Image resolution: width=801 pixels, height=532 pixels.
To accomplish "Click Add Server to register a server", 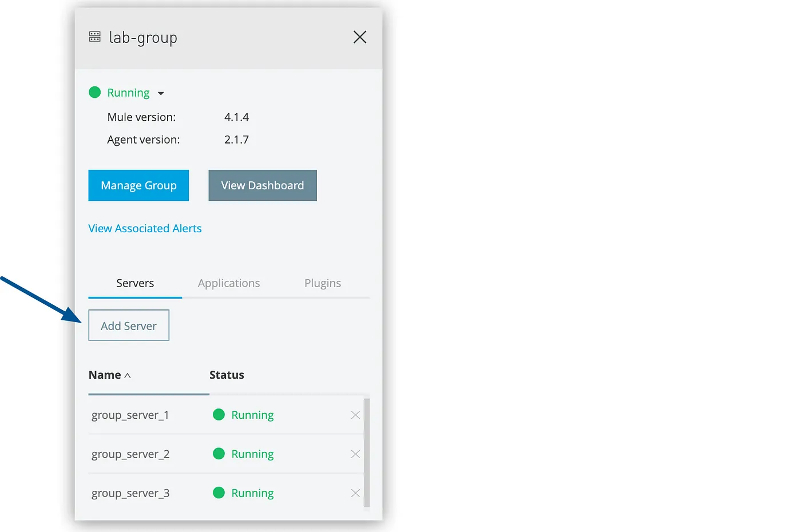I will click(129, 325).
